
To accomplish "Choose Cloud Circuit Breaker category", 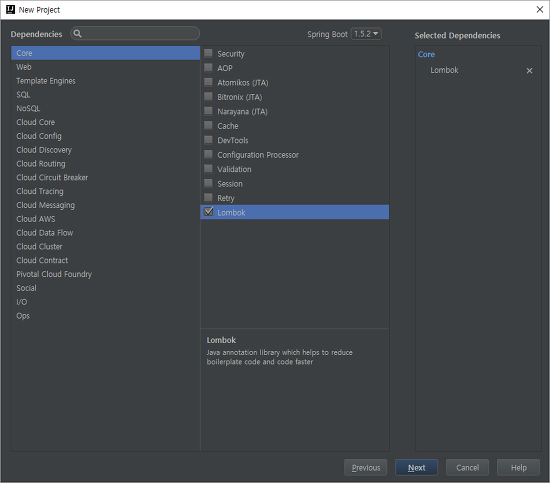I will tap(106, 177).
